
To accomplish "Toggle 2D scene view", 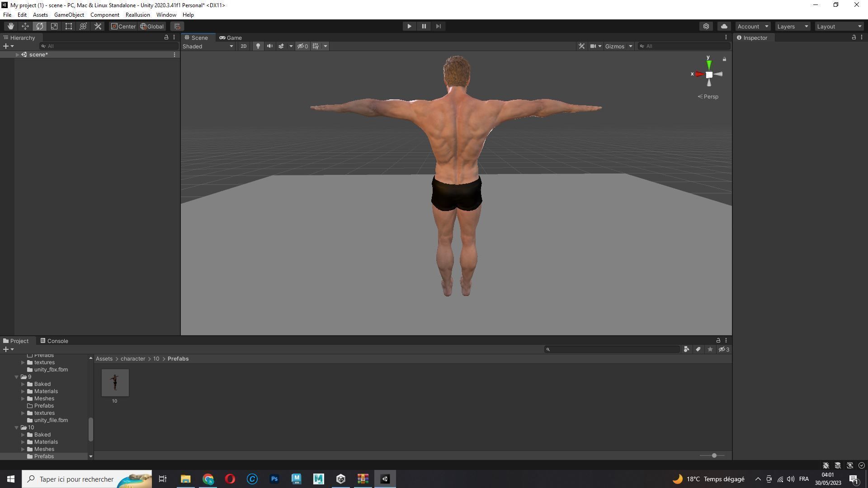I will (x=244, y=46).
